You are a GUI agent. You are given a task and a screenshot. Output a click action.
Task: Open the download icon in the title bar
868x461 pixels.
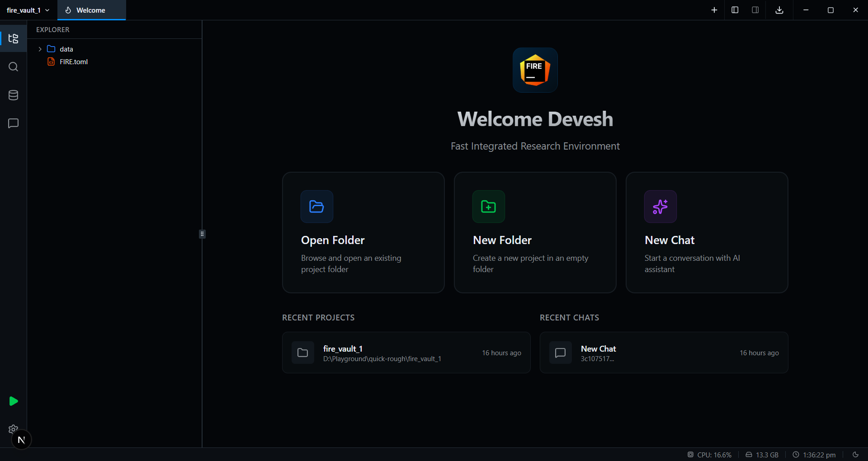tap(778, 9)
